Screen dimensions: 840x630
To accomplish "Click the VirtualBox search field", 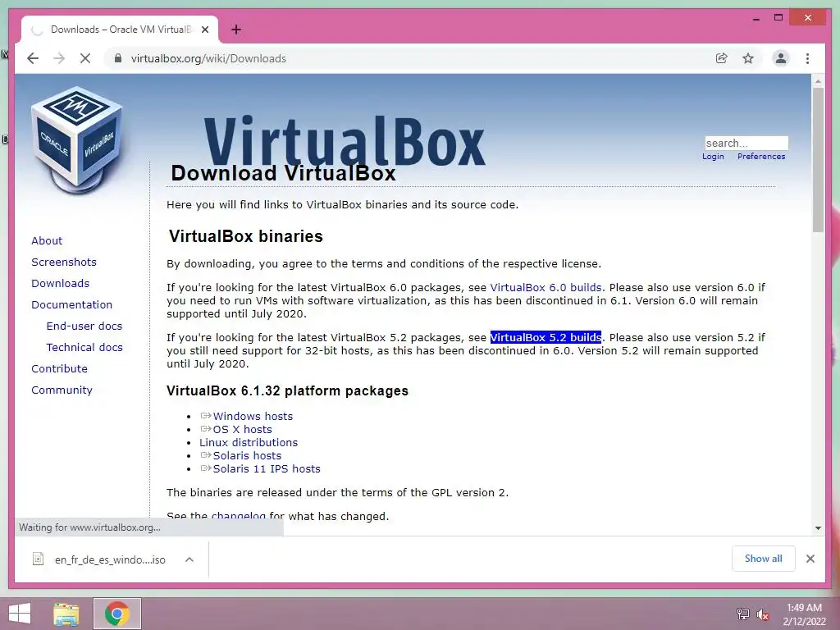I will coord(746,143).
